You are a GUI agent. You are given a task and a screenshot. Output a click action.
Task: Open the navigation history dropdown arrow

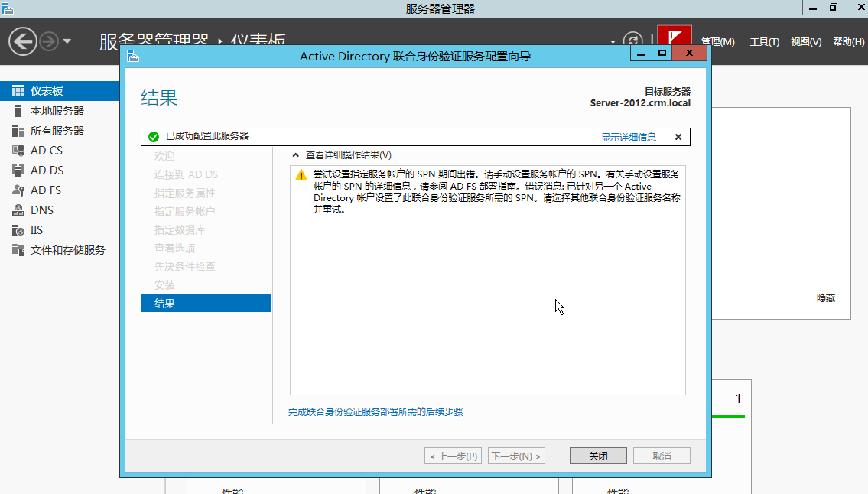click(67, 41)
